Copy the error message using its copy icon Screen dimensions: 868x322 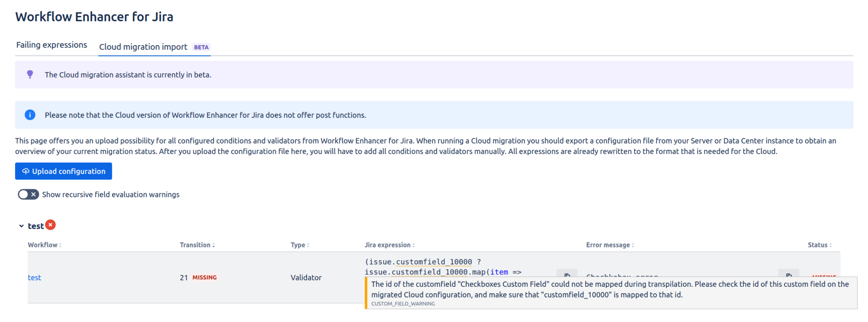[789, 275]
